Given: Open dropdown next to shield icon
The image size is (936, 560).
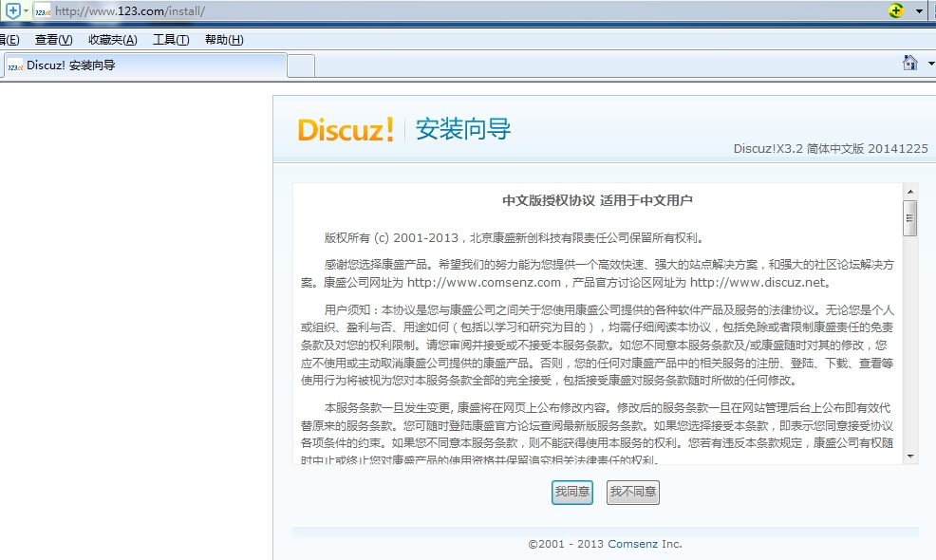Looking at the screenshot, I should (27, 10).
